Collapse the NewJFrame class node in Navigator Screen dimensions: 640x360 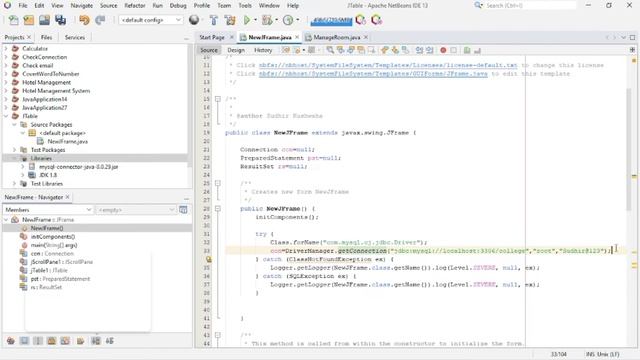pyautogui.click(x=6, y=220)
